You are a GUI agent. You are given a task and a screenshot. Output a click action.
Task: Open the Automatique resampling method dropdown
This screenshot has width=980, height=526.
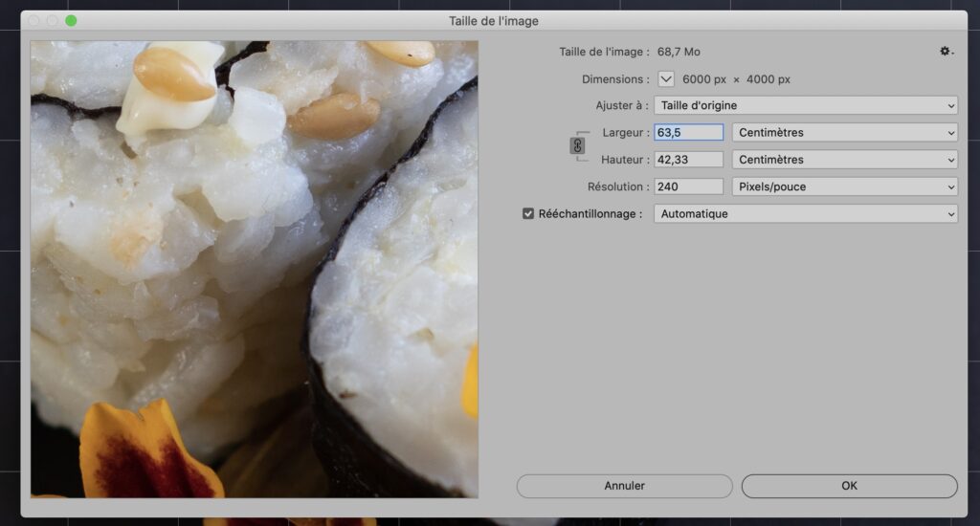click(x=805, y=214)
